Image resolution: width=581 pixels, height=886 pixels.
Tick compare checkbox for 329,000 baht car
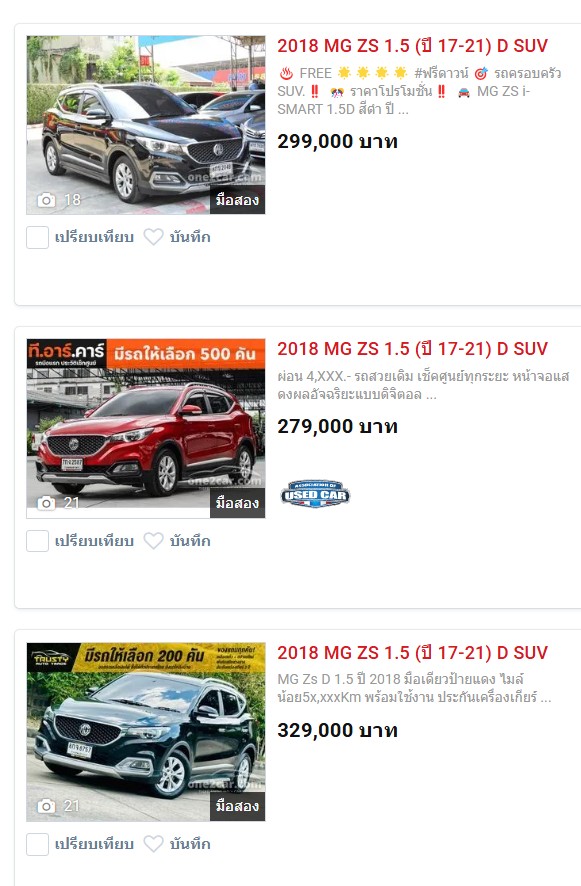(x=37, y=844)
